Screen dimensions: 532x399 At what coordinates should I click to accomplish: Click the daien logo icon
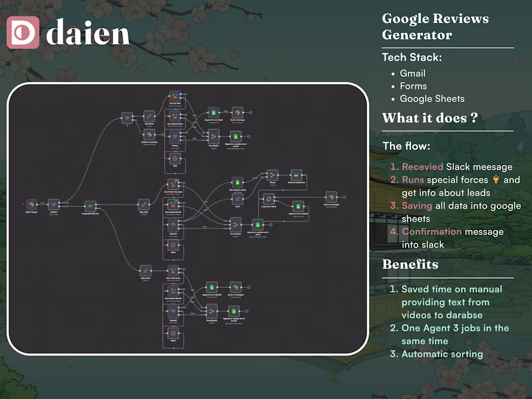23,32
